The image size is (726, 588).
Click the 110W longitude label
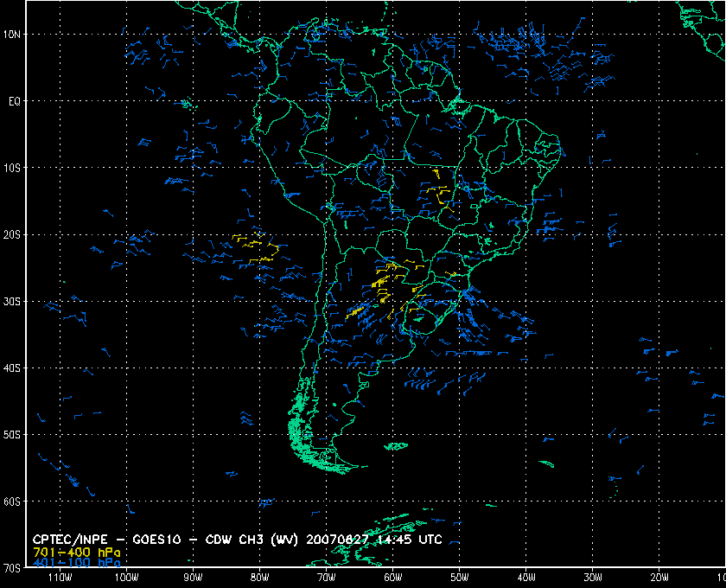(x=60, y=577)
